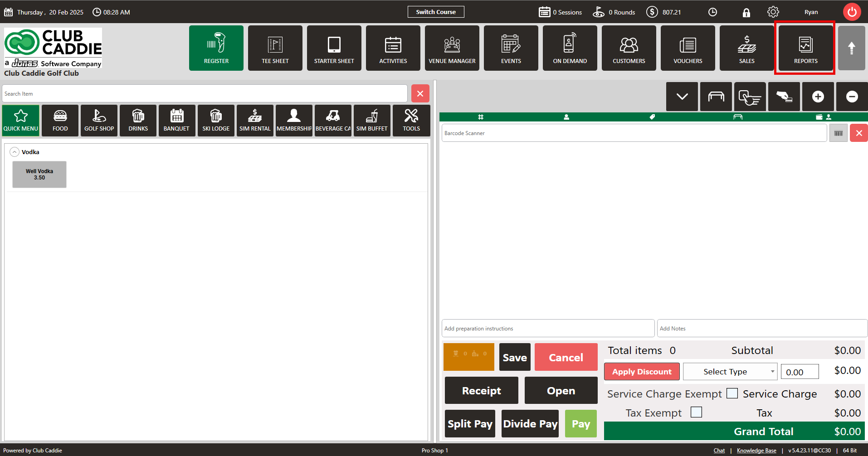Select the Drinks category
This screenshot has height=456, width=868.
tap(138, 121)
